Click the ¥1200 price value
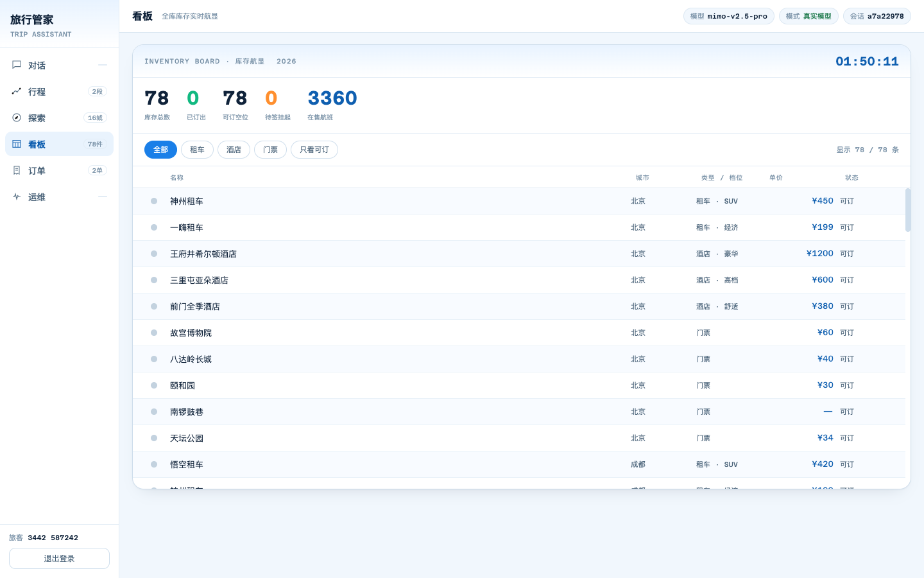 click(x=820, y=253)
